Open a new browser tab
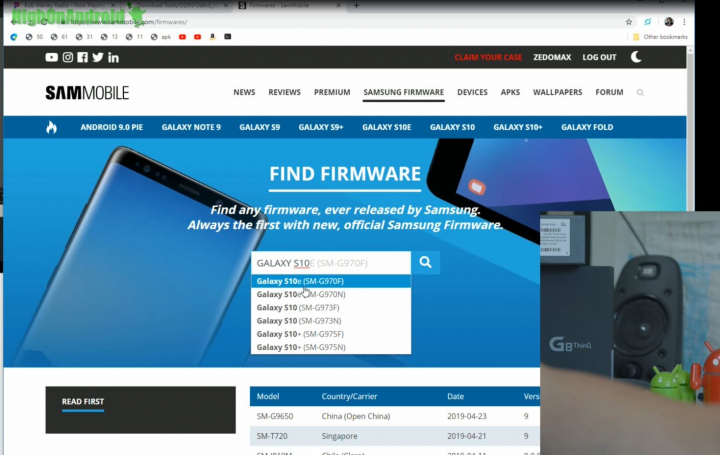Image resolution: width=720 pixels, height=455 pixels. point(356,6)
